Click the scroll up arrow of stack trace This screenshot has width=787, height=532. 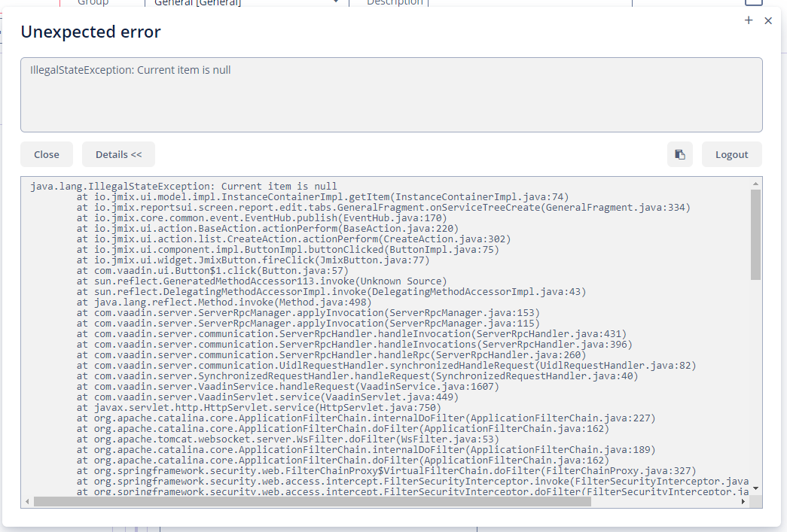click(756, 184)
